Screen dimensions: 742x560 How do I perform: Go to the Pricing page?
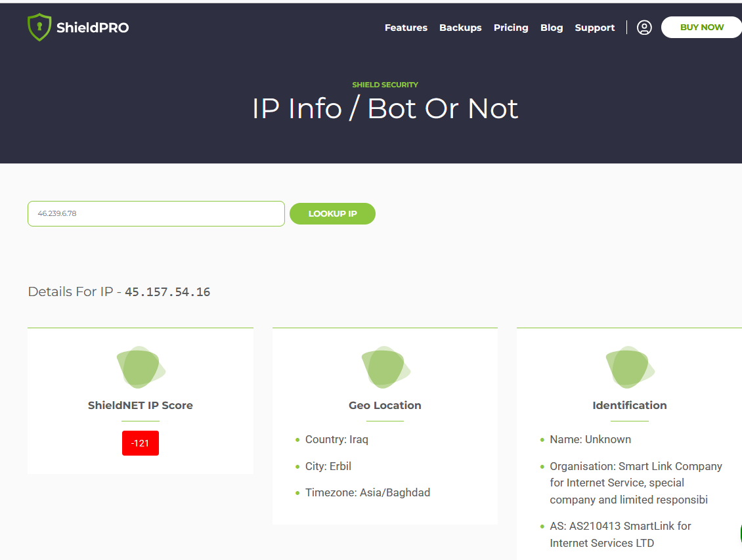coord(511,28)
